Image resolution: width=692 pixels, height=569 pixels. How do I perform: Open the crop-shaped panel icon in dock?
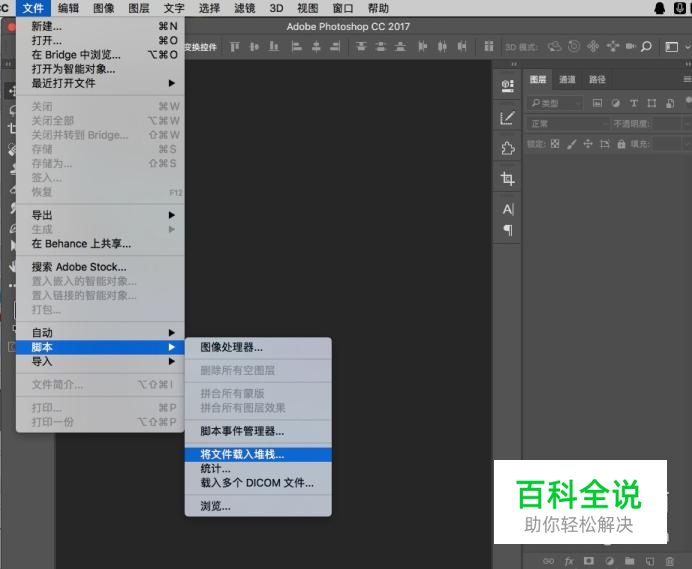pos(508,178)
